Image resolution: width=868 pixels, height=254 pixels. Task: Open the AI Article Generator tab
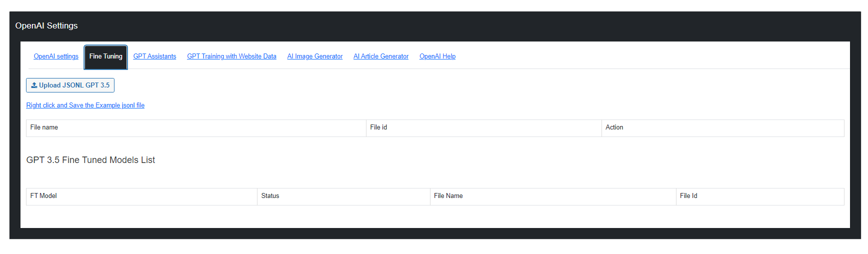pos(381,56)
